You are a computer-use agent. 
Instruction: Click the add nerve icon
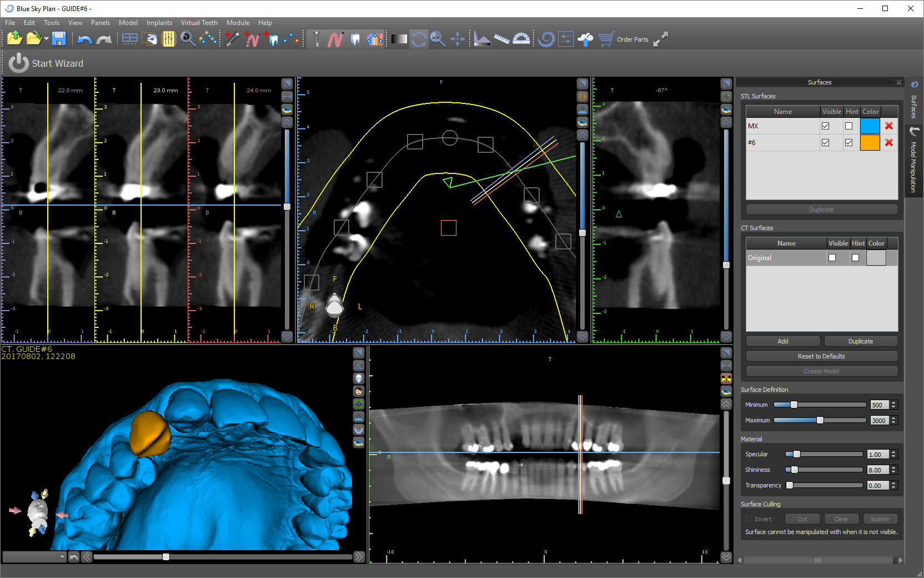click(x=252, y=39)
